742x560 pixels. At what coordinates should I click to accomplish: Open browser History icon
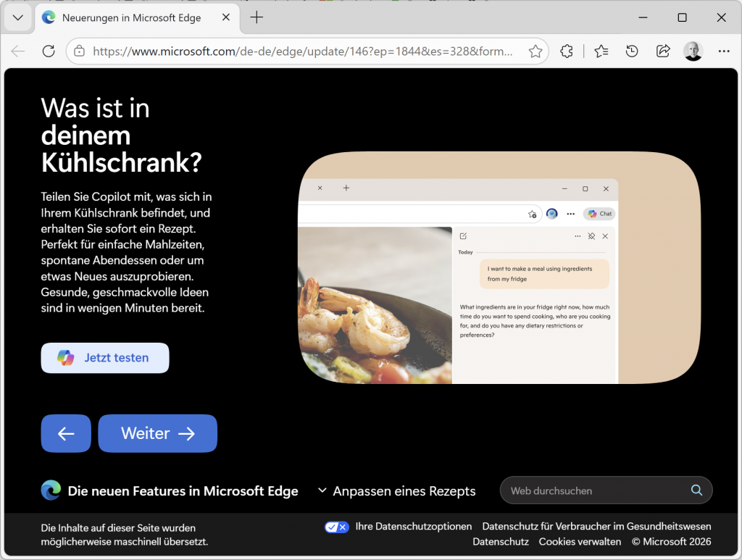click(632, 51)
